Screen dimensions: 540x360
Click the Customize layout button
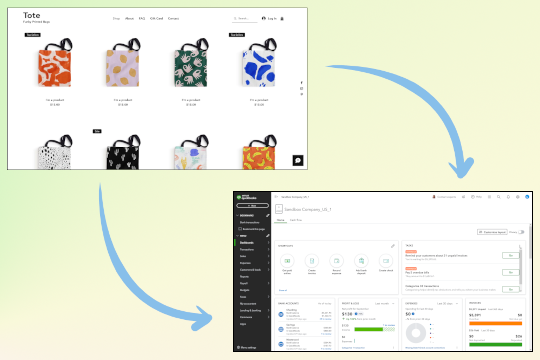coord(492,232)
